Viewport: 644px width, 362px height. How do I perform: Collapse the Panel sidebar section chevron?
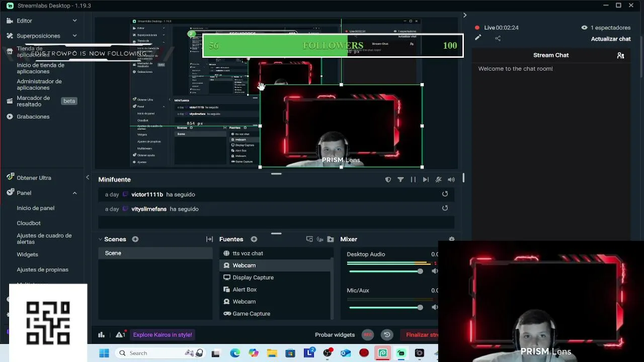(x=74, y=193)
